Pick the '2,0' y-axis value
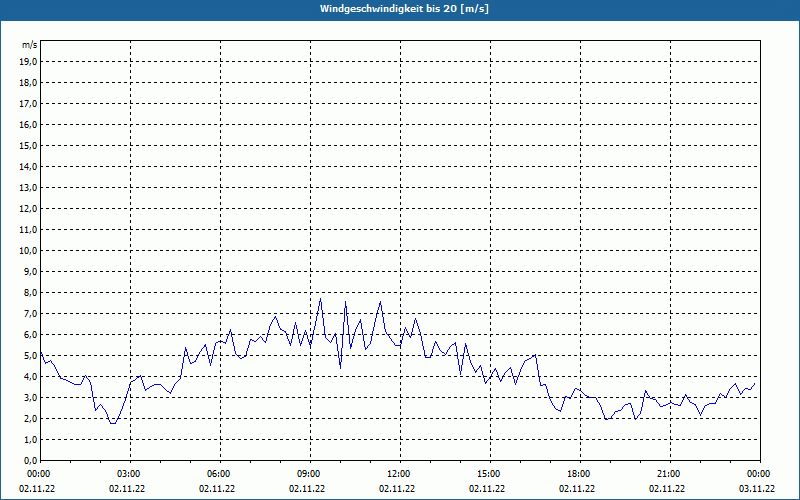Viewport: 800px width, 500px height. pyautogui.click(x=30, y=419)
